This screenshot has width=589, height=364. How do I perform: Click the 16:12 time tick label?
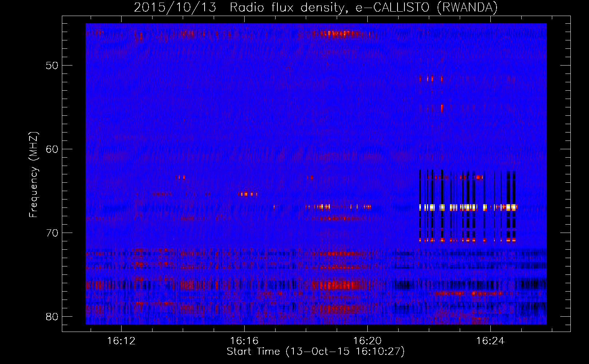point(121,341)
